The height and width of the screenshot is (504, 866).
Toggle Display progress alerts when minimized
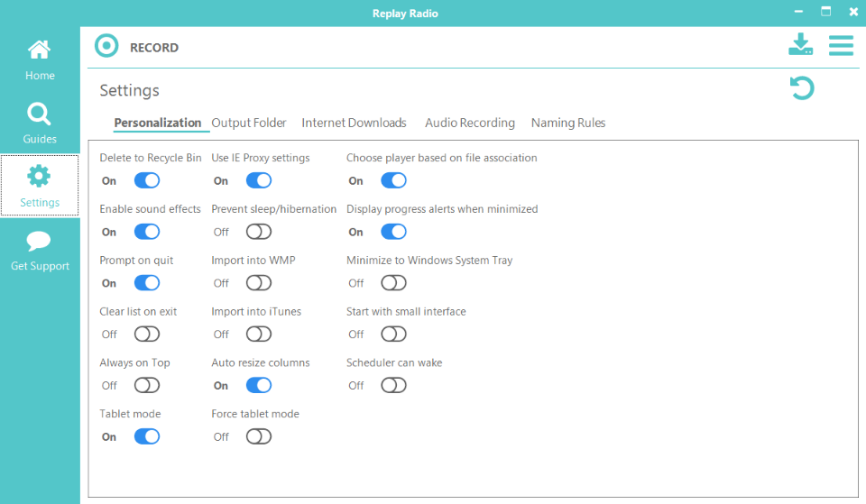(394, 232)
